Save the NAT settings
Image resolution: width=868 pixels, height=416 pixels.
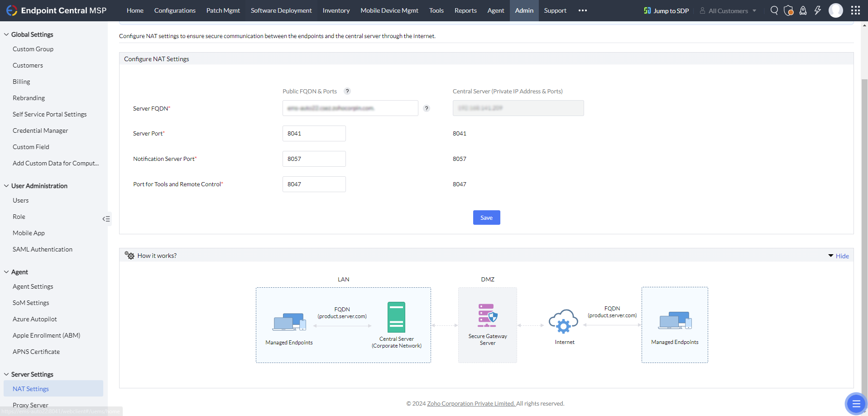click(487, 218)
